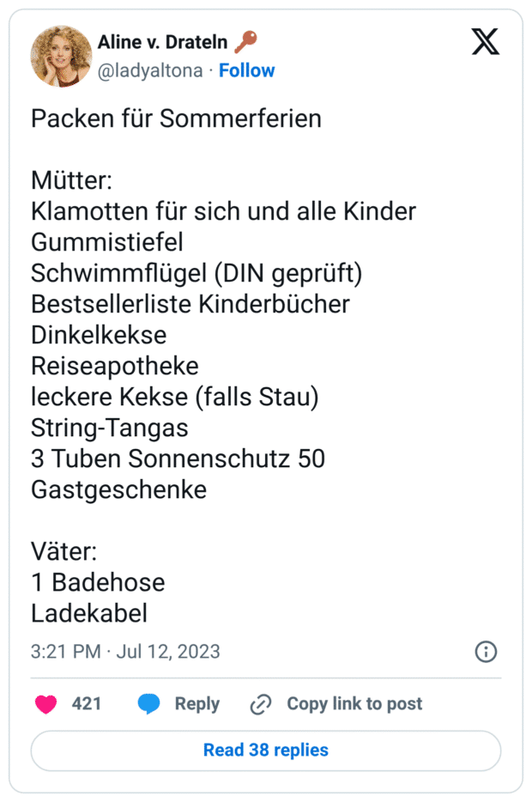Open the Aline v. Drateln display name
This screenshot has width=532, height=802.
[x=162, y=42]
